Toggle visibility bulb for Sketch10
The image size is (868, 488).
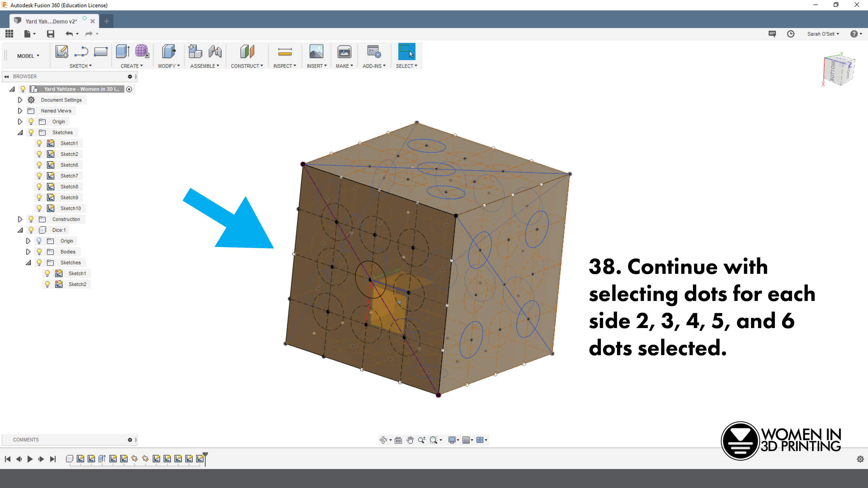click(x=39, y=208)
